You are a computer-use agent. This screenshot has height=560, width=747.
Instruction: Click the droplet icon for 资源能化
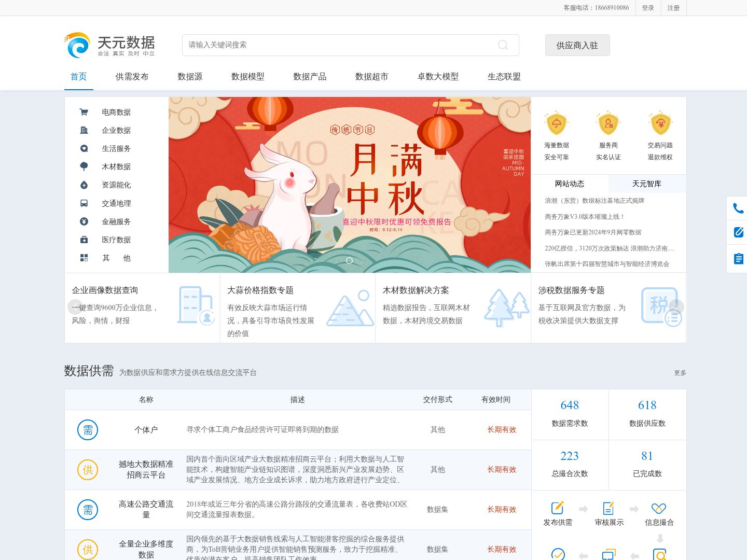[84, 185]
